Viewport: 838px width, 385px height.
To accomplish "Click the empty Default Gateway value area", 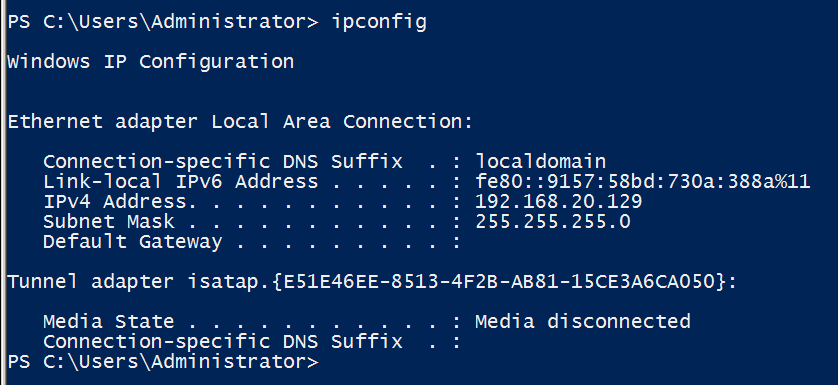I will pyautogui.click(x=534, y=242).
